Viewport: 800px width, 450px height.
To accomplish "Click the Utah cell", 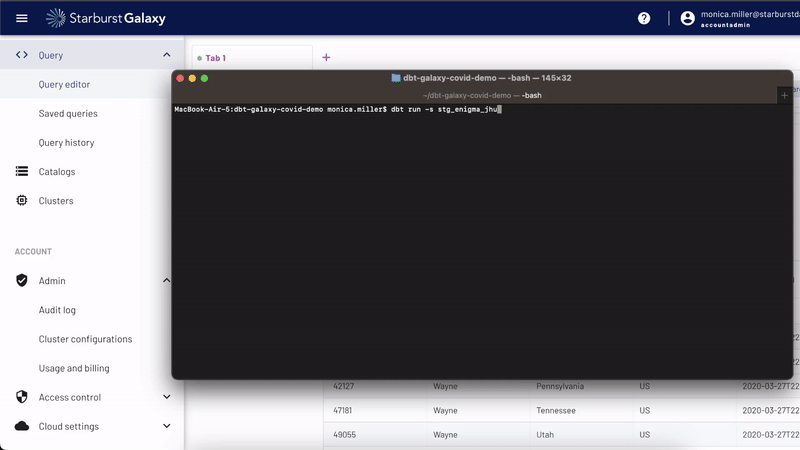I will point(545,435).
